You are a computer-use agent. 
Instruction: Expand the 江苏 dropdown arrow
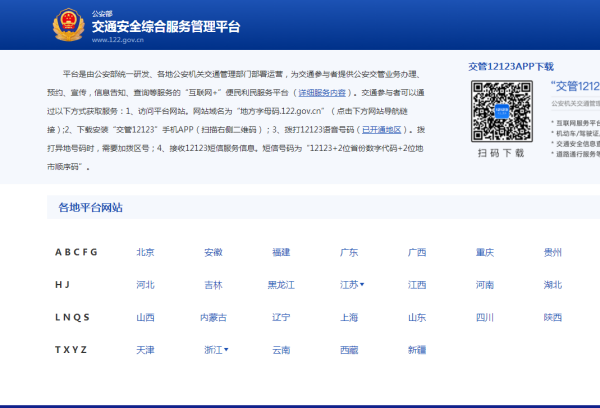tap(362, 284)
